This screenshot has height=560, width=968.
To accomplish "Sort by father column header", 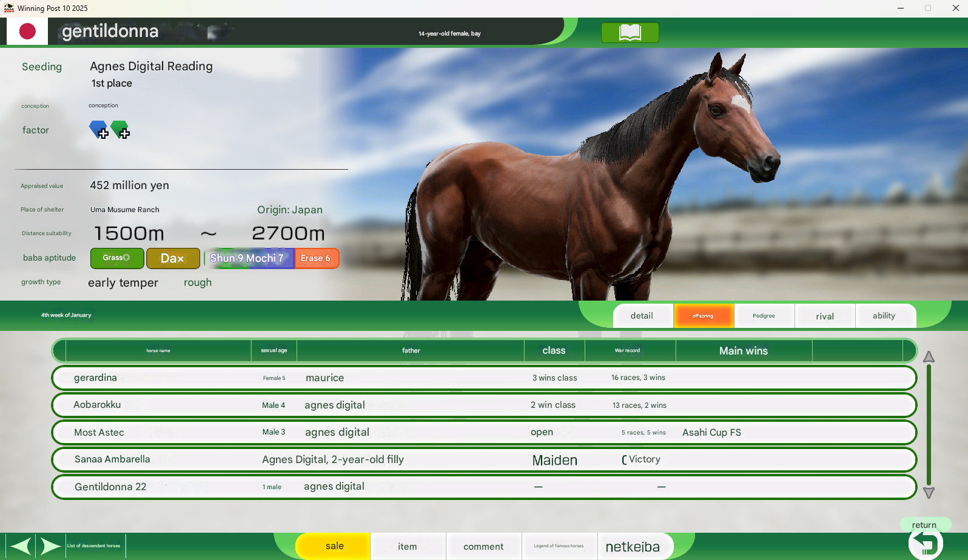I will click(411, 350).
